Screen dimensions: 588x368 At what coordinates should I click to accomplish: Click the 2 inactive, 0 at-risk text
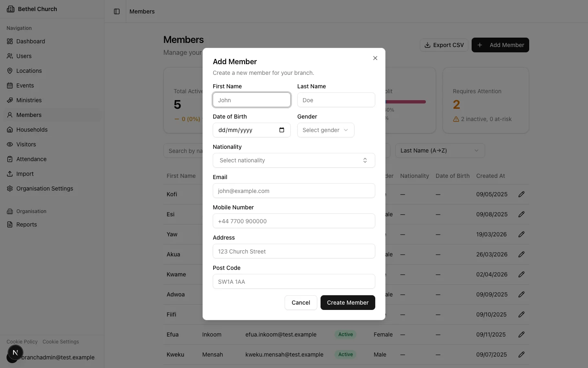tap(486, 119)
